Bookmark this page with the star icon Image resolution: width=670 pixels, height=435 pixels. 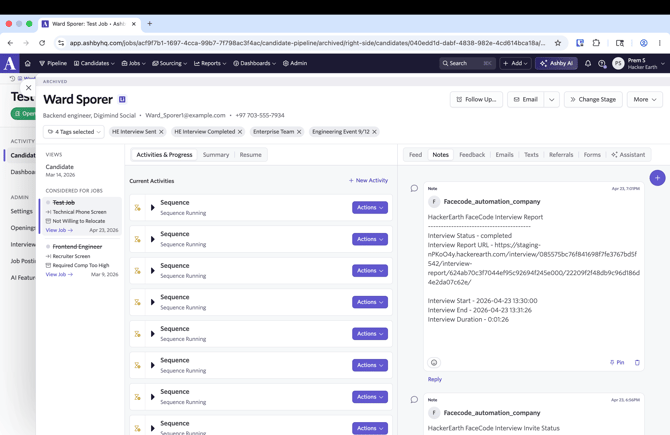[x=558, y=43]
